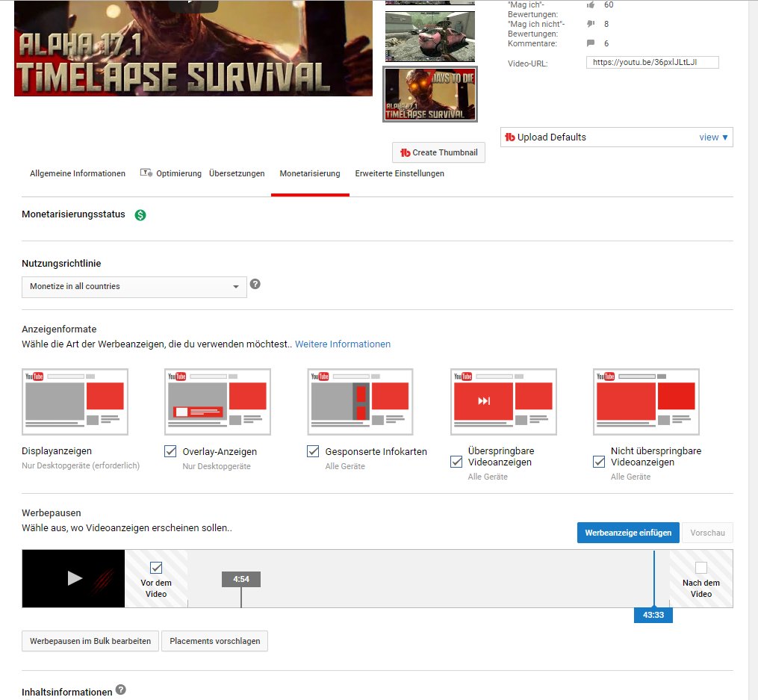Image resolution: width=758 pixels, height=700 pixels.
Task: Uncheck Nicht überspringbare Videoanzeigen checkbox
Action: [x=598, y=462]
